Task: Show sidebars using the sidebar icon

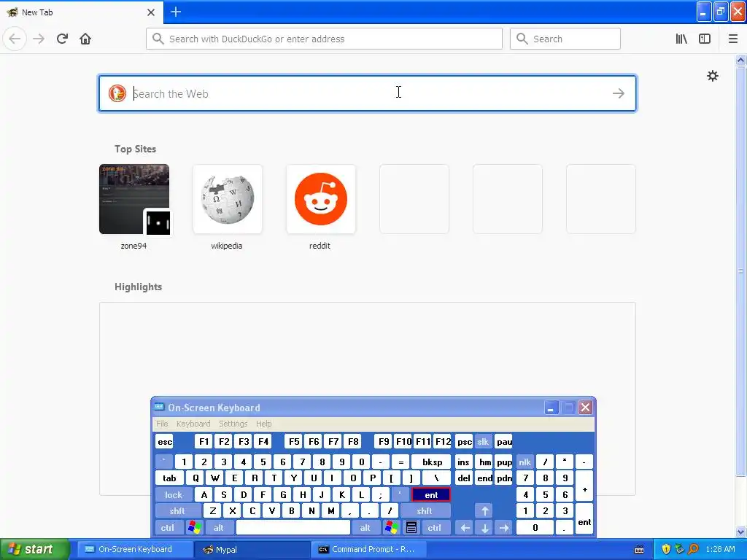Action: point(705,39)
